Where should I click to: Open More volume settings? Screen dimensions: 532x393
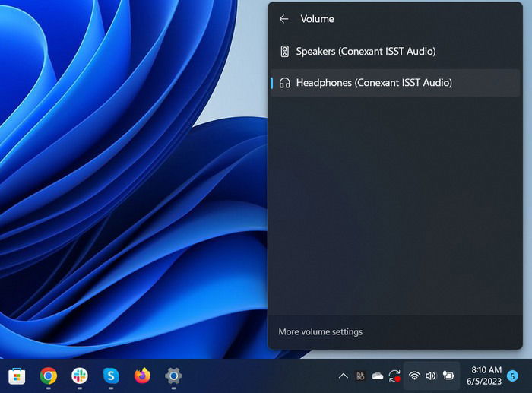click(x=320, y=331)
